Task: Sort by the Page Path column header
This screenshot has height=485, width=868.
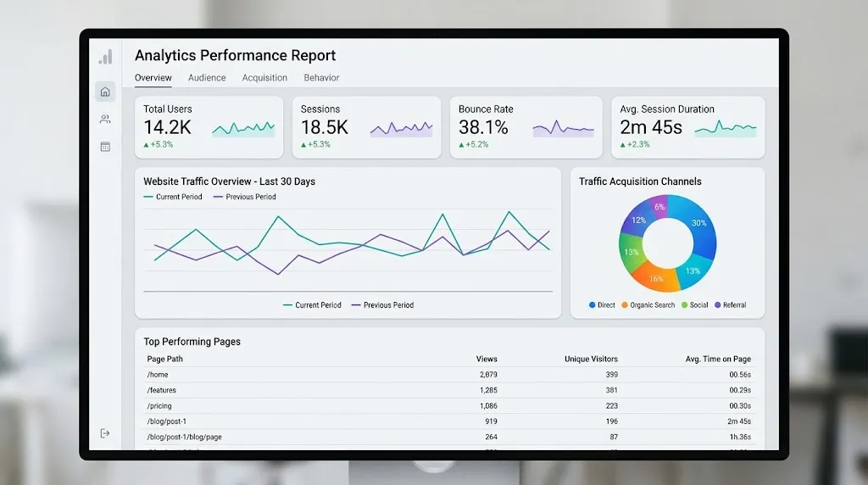Action: (x=165, y=359)
